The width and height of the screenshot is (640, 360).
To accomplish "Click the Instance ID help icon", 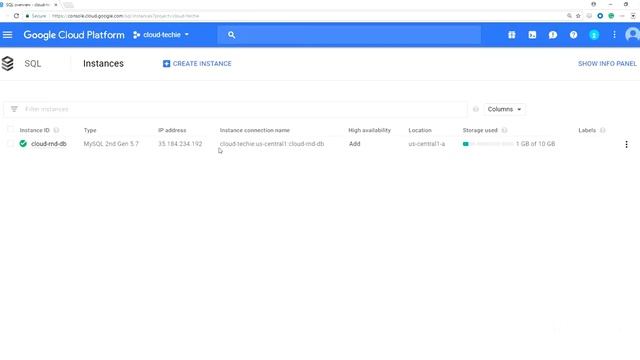I will (x=56, y=130).
